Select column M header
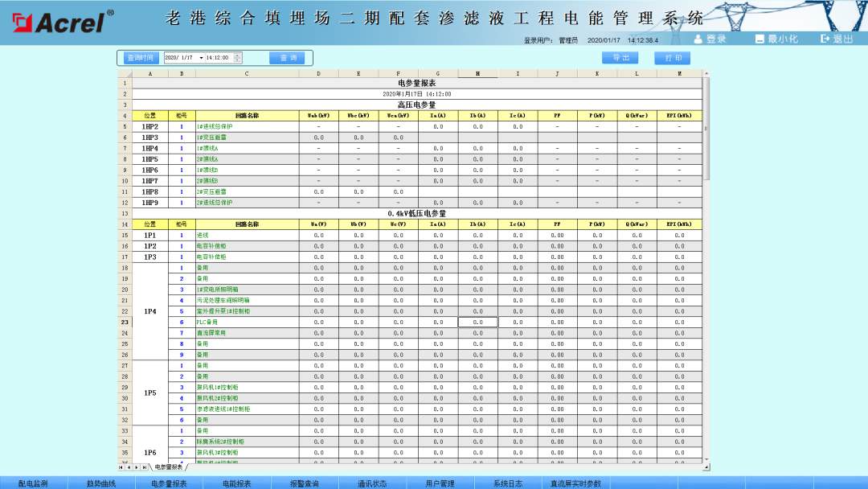The height and width of the screenshot is (489, 868). pyautogui.click(x=680, y=74)
